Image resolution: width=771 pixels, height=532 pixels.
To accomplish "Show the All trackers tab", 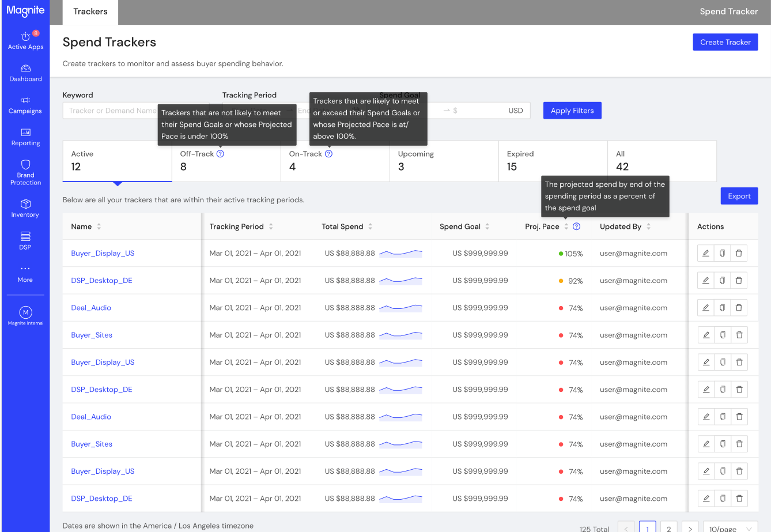I will [x=662, y=161].
